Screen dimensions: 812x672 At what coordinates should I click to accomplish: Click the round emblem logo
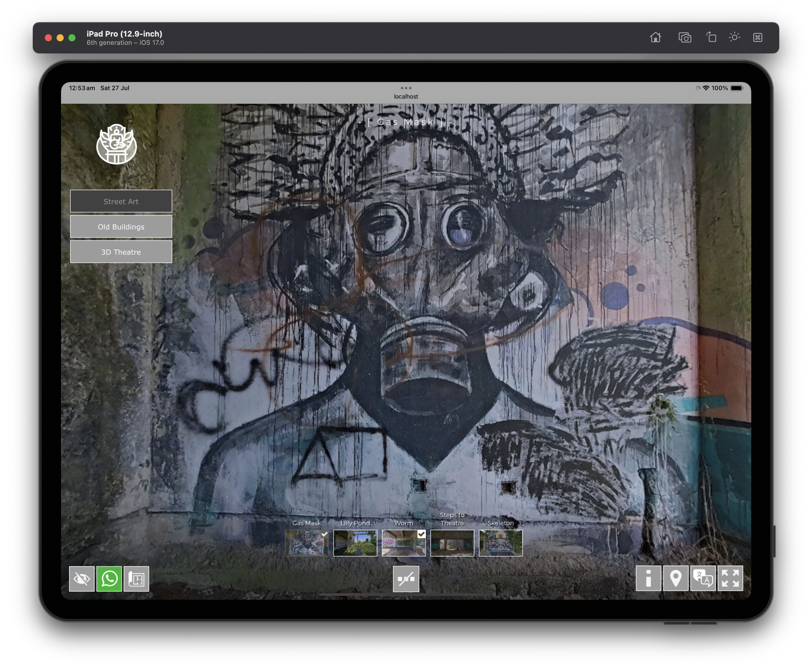click(116, 144)
